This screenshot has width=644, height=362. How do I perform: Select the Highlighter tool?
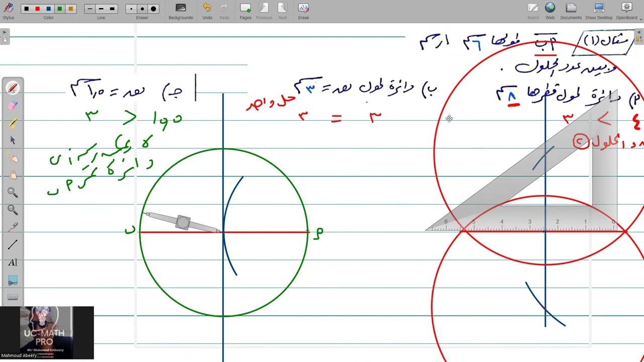13,123
